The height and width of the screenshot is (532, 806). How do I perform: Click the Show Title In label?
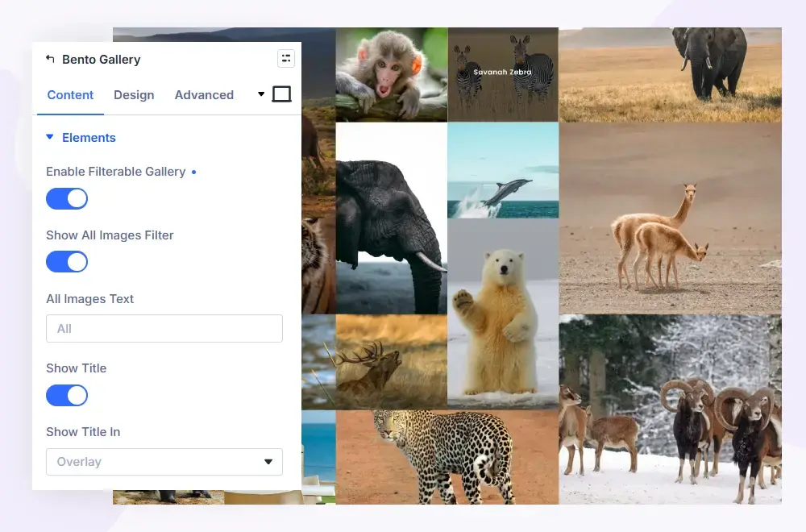(x=83, y=432)
